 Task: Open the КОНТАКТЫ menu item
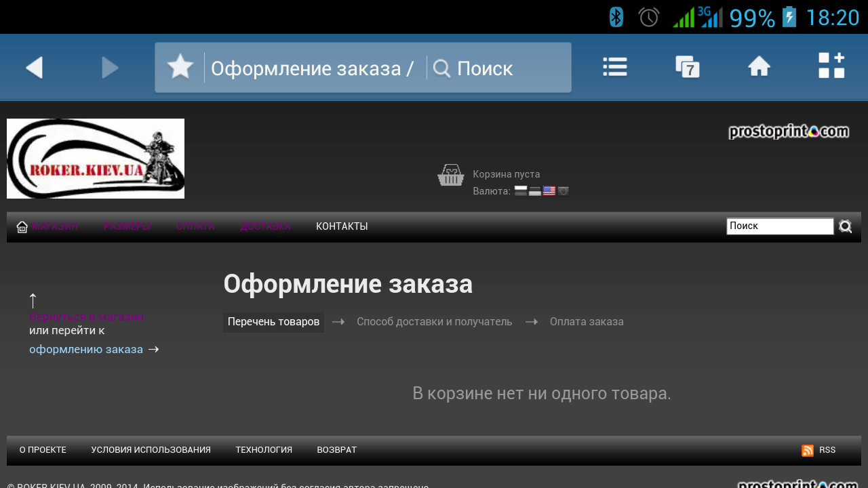click(x=342, y=226)
